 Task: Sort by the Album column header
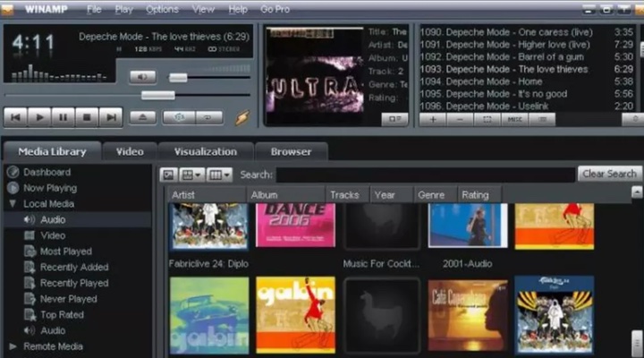pos(286,195)
